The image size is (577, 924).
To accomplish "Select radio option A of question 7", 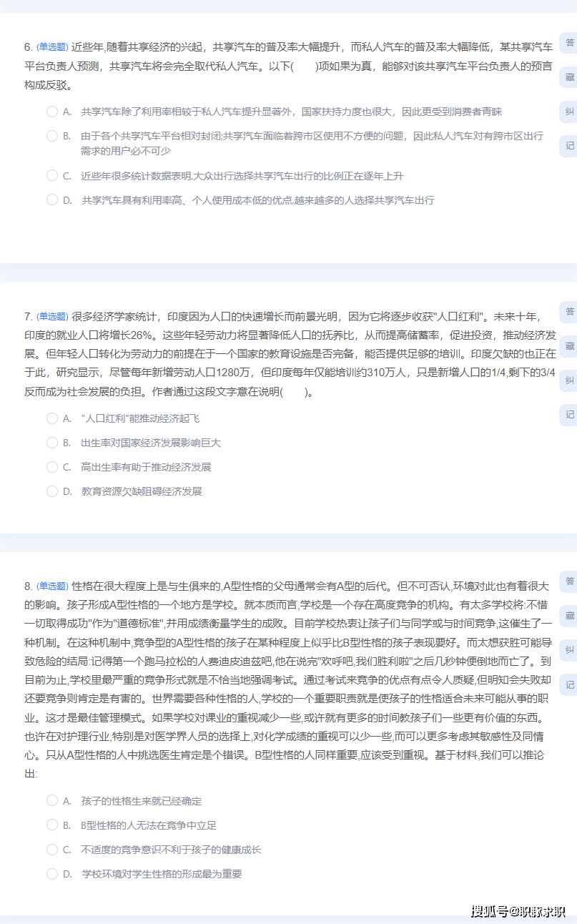I will (52, 418).
